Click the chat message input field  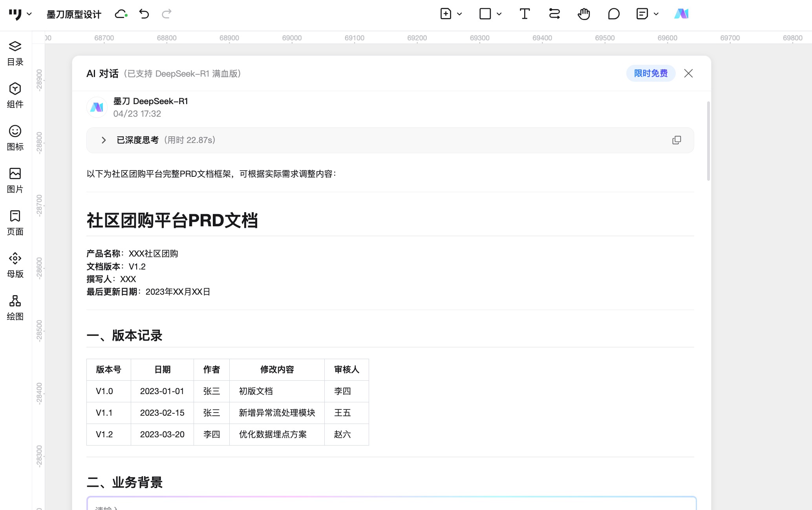tap(391, 505)
